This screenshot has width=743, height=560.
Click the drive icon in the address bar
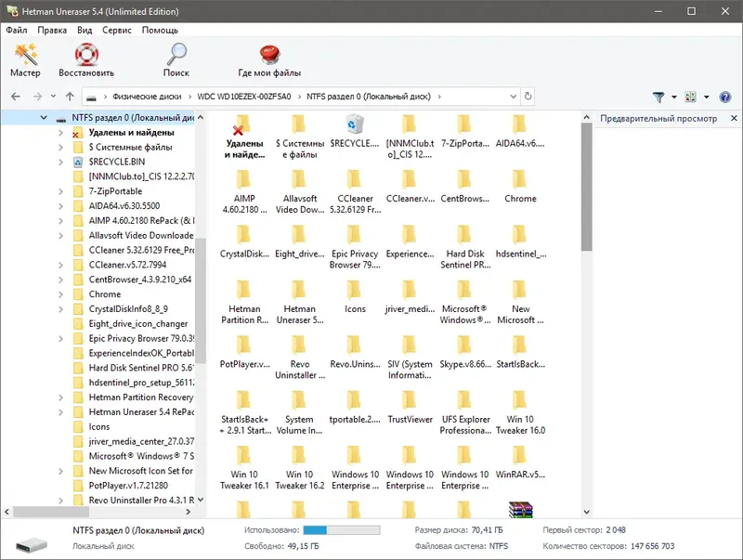pos(91,98)
